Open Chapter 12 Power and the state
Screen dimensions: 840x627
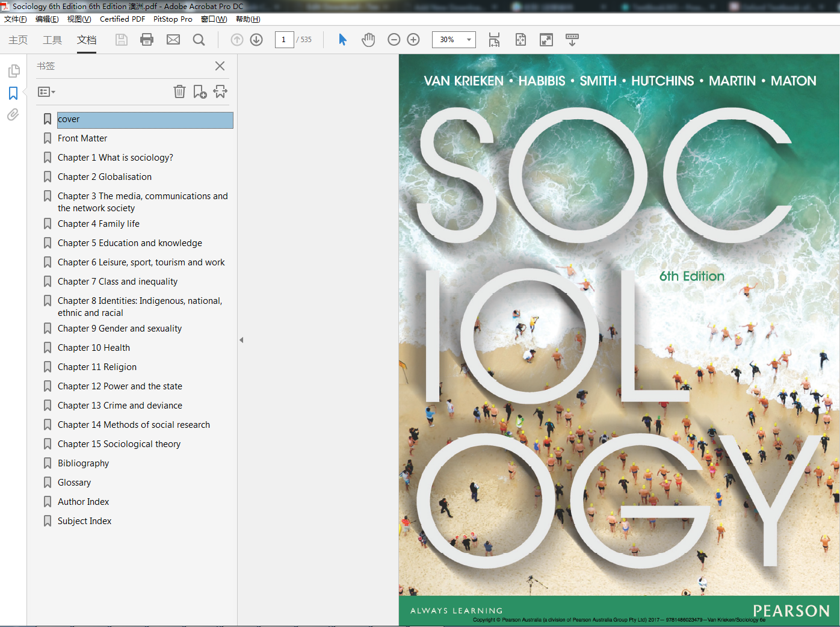click(120, 386)
